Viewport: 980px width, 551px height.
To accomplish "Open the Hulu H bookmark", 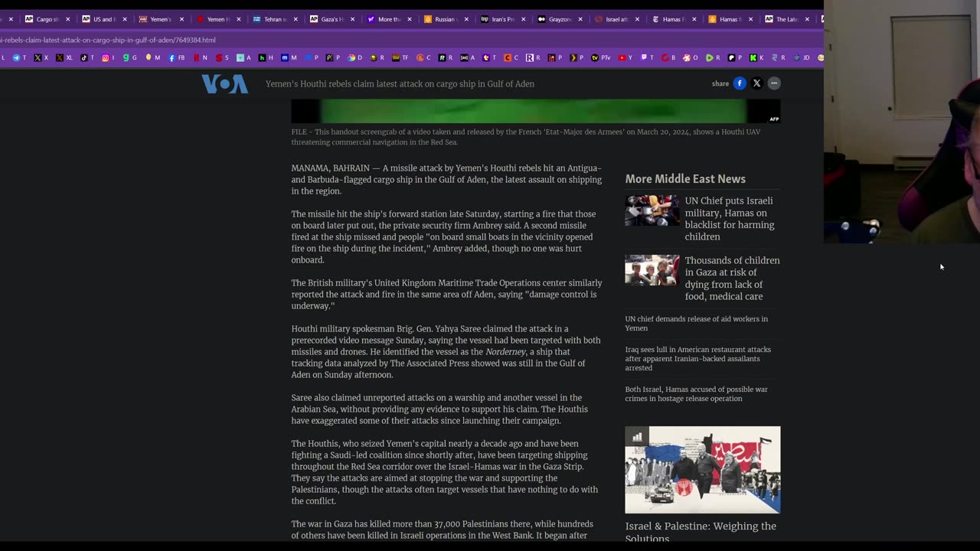I will click(266, 57).
